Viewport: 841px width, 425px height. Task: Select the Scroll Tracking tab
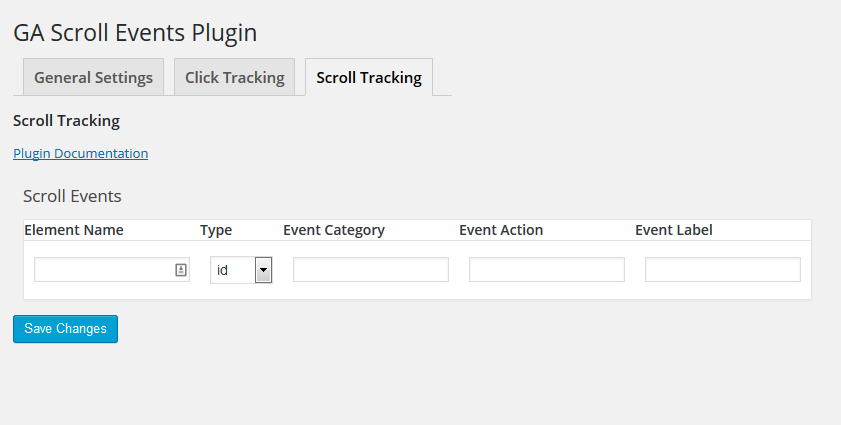pos(369,77)
